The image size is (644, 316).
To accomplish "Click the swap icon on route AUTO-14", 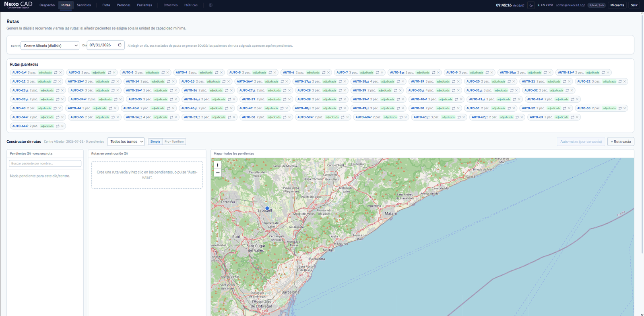I will (169, 81).
